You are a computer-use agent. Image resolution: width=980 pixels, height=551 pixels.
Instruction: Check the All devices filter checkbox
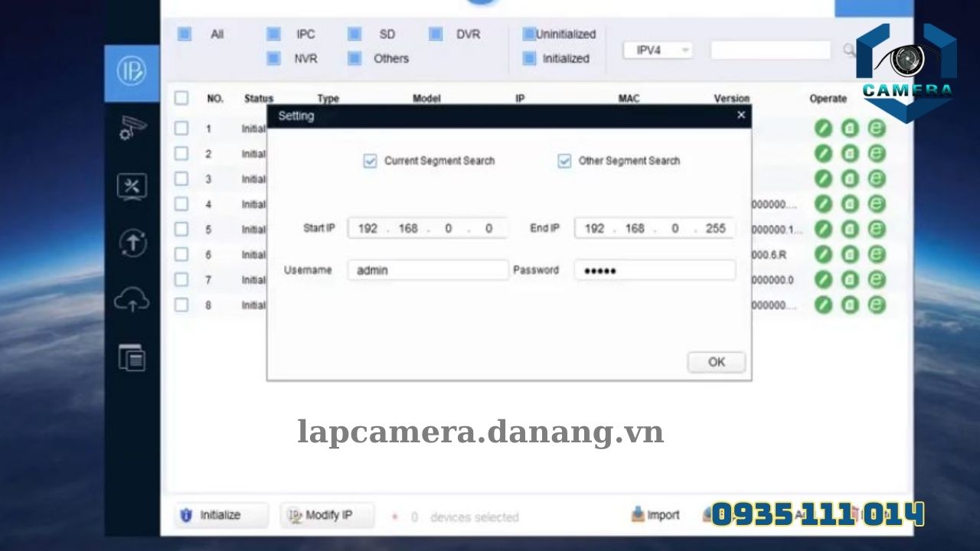point(184,34)
